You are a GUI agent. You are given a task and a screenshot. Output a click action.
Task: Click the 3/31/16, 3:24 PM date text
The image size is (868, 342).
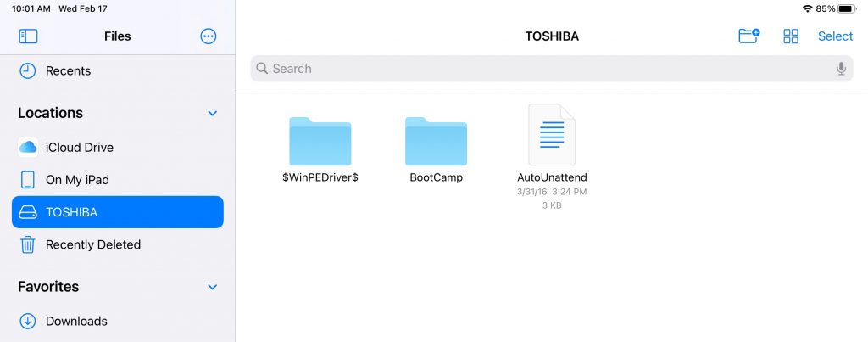(552, 192)
